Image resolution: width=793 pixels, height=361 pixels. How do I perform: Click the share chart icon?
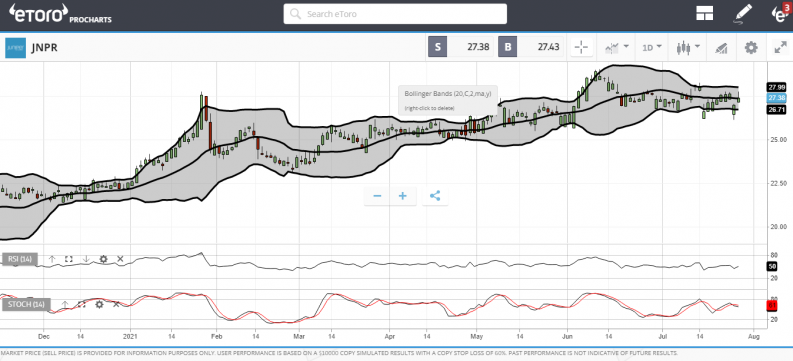(x=435, y=196)
